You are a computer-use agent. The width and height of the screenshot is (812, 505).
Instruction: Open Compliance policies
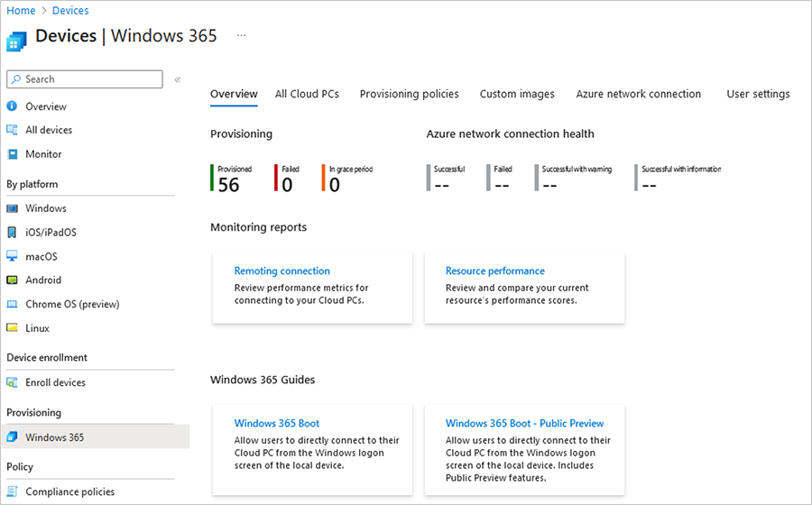pos(69,491)
